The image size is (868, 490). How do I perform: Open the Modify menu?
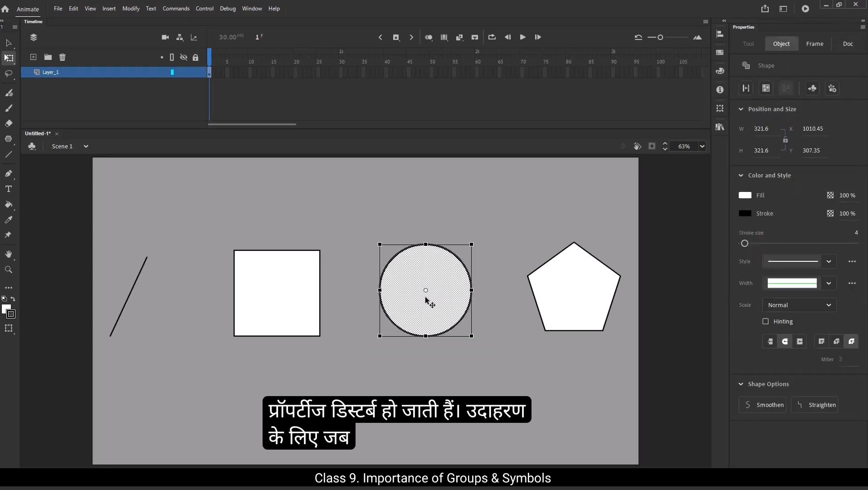tap(131, 9)
